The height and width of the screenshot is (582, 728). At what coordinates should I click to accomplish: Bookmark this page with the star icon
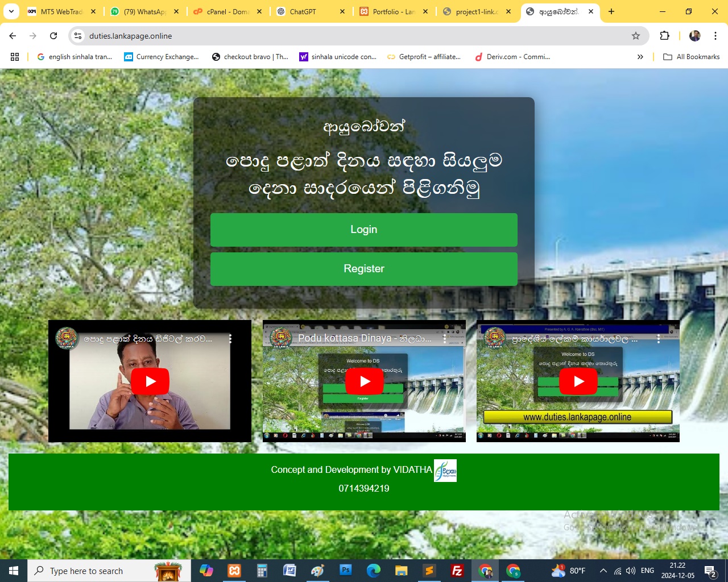tap(636, 36)
